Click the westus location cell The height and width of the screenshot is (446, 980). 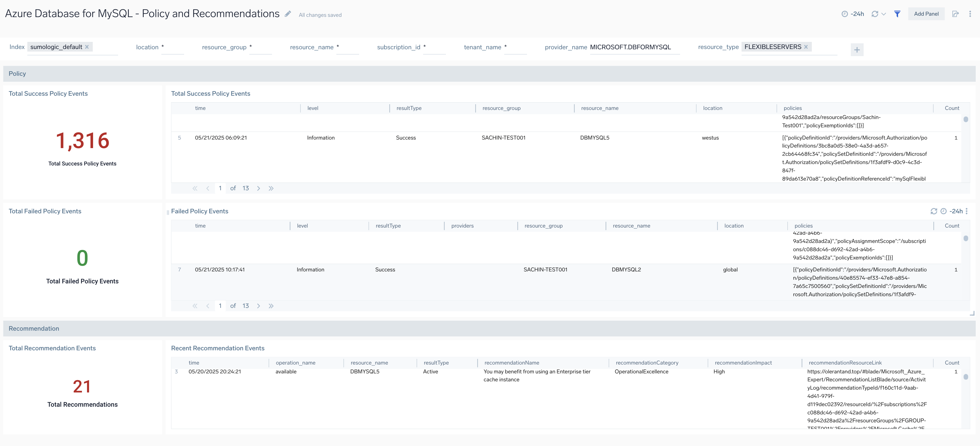(710, 138)
